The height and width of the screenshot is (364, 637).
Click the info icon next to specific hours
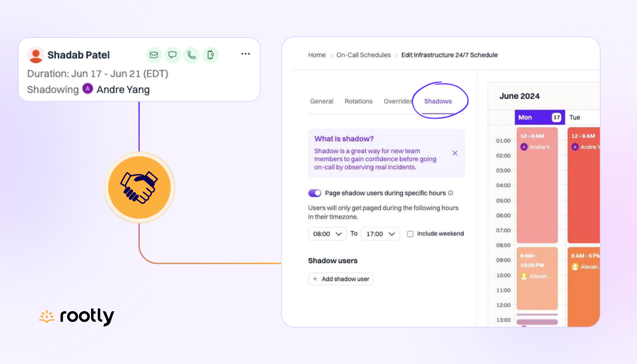[450, 193]
